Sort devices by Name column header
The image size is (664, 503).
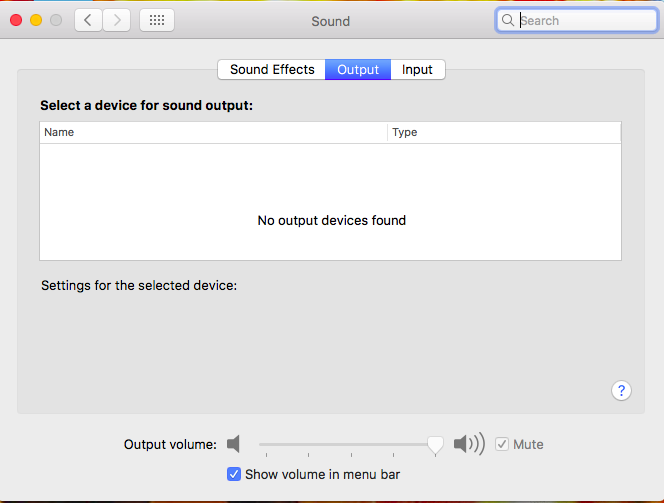tap(213, 132)
